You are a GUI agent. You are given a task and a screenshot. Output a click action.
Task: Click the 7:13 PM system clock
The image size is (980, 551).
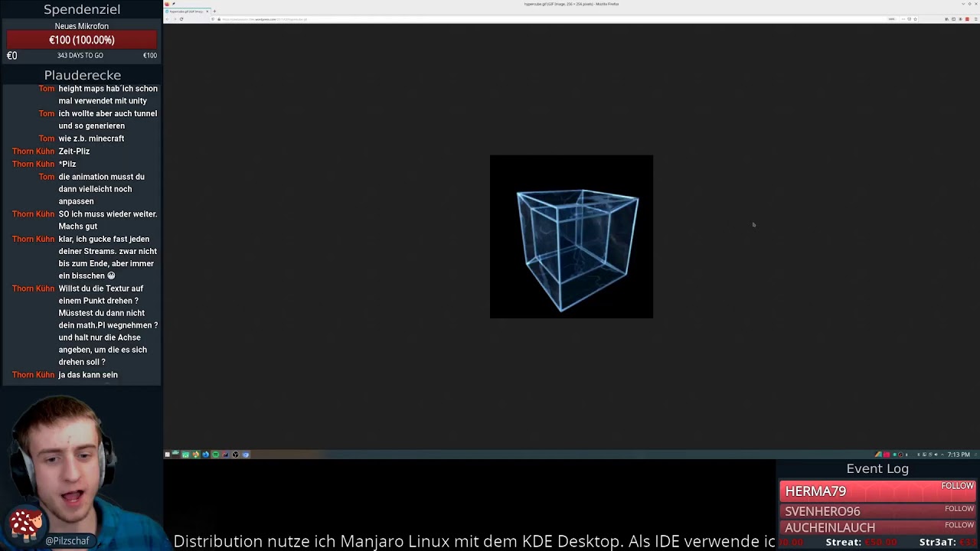(959, 455)
